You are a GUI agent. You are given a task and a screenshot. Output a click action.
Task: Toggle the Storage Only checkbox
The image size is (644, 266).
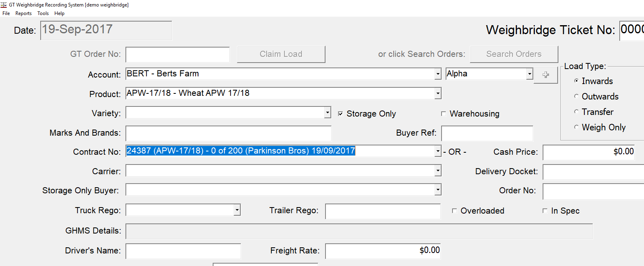[340, 114]
